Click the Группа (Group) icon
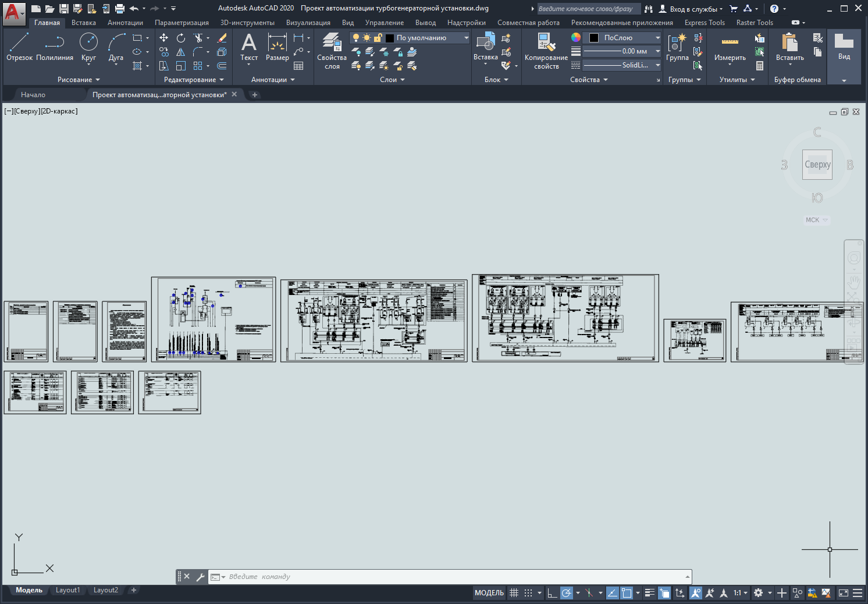Viewport: 868px width, 604px height. (x=677, y=47)
